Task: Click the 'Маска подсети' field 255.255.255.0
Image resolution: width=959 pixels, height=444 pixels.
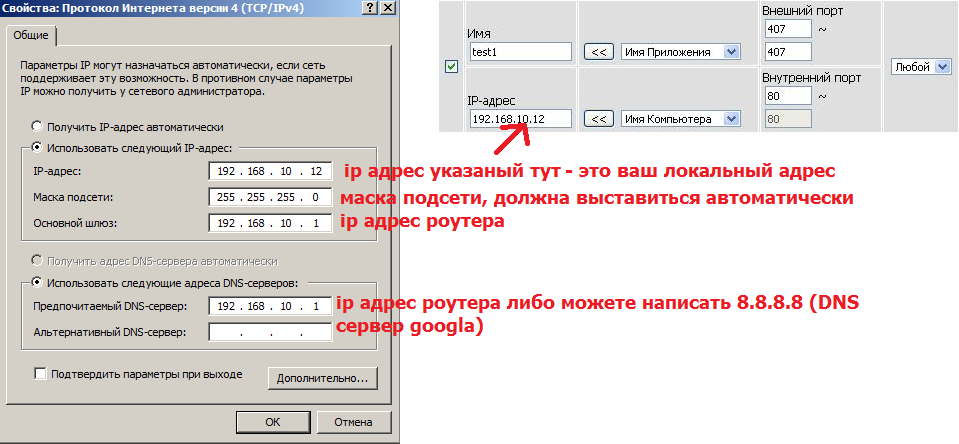Action: [x=270, y=197]
